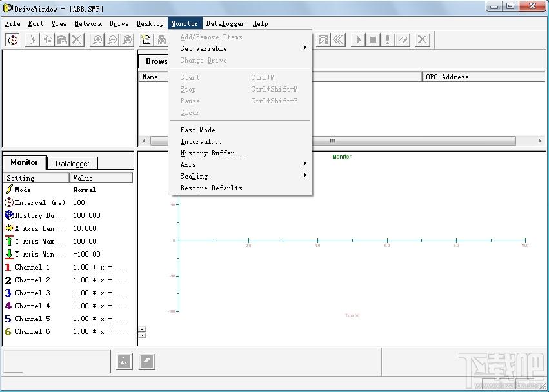Switch to the Datalogger tab
The height and width of the screenshot is (392, 549).
pos(72,164)
